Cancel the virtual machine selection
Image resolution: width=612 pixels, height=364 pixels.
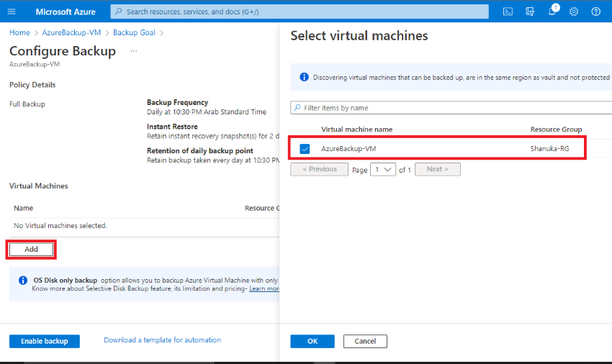pyautogui.click(x=365, y=341)
